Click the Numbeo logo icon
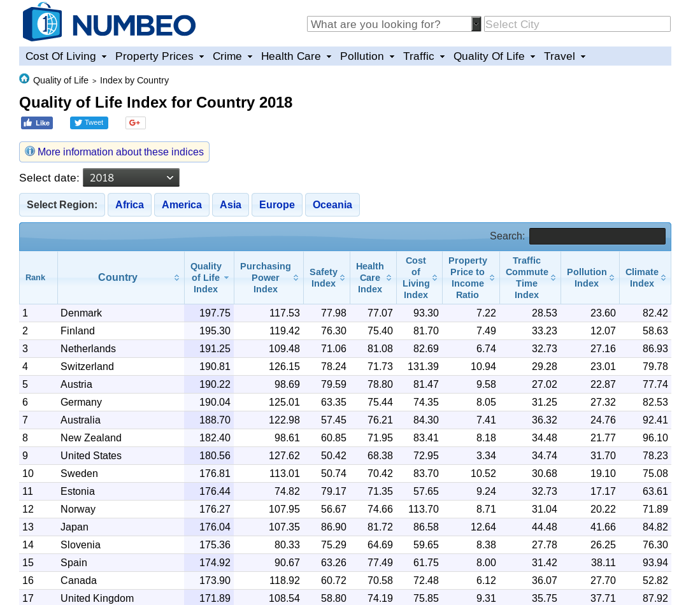The image size is (700, 605). [x=42, y=22]
